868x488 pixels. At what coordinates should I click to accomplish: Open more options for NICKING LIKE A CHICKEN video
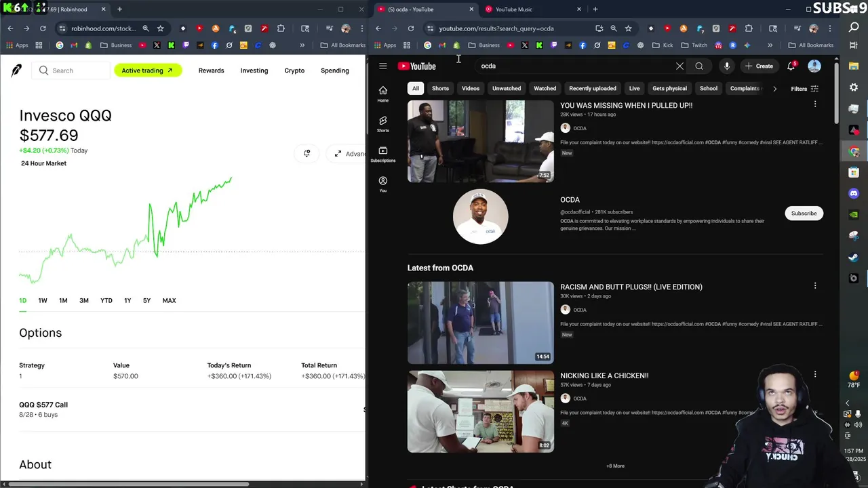point(815,374)
